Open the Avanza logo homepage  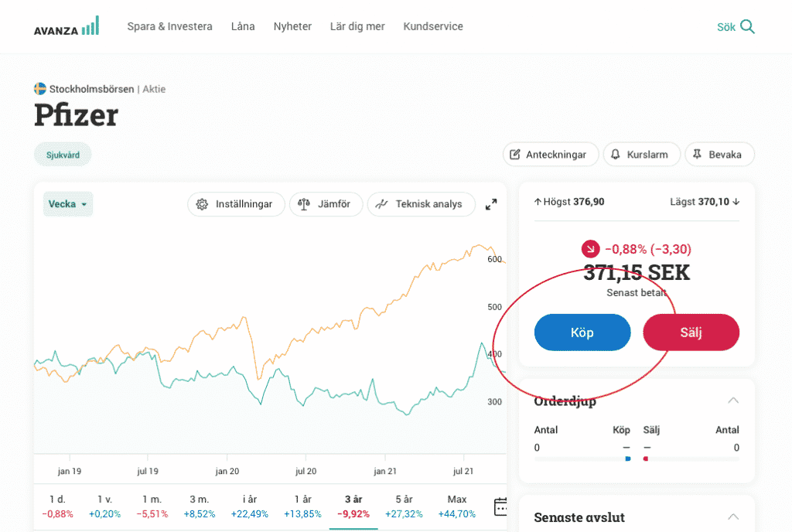[67, 26]
